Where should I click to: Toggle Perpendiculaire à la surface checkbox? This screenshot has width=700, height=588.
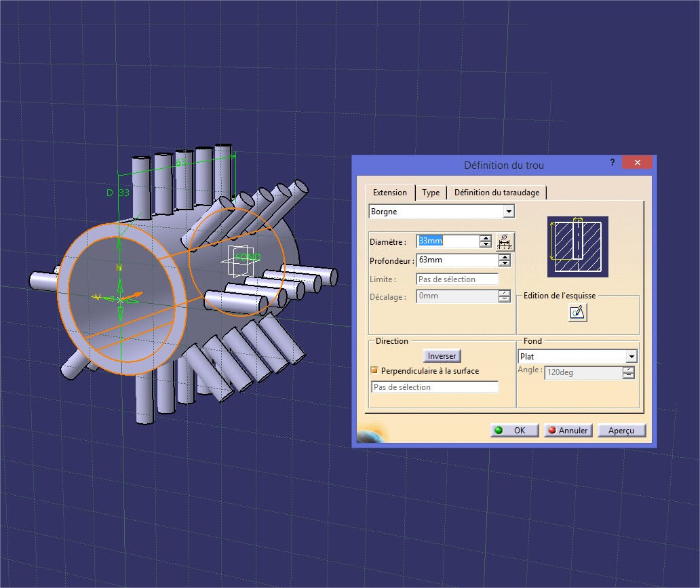pos(374,370)
